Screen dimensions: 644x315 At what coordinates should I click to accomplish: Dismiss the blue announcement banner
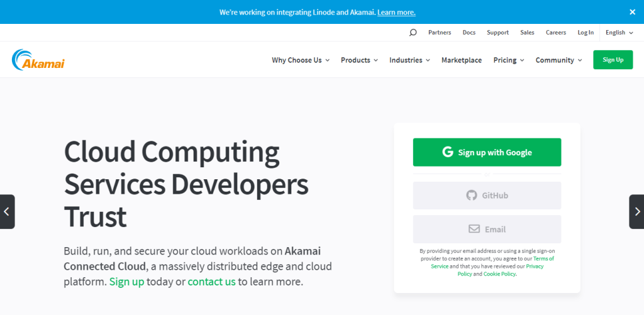pyautogui.click(x=633, y=12)
